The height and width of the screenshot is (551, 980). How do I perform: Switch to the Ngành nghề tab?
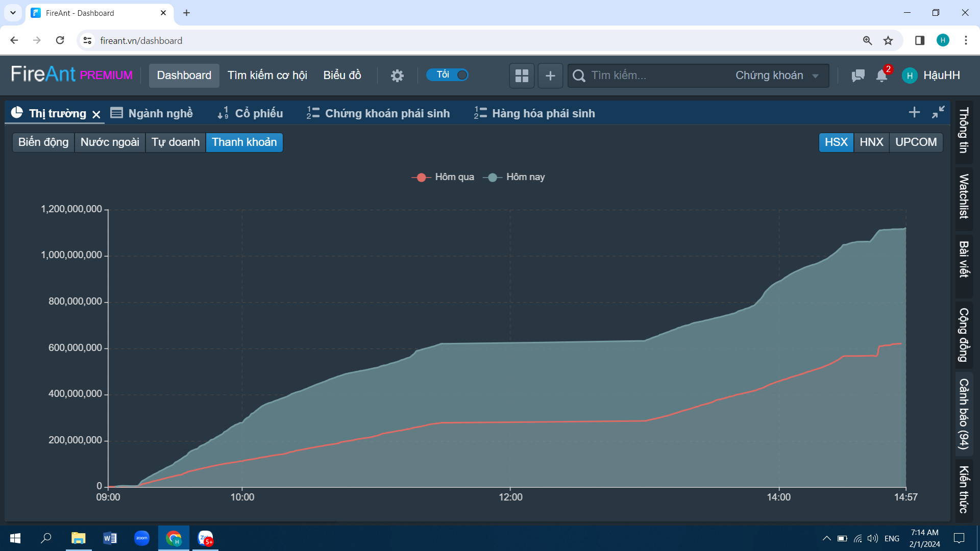click(x=152, y=113)
